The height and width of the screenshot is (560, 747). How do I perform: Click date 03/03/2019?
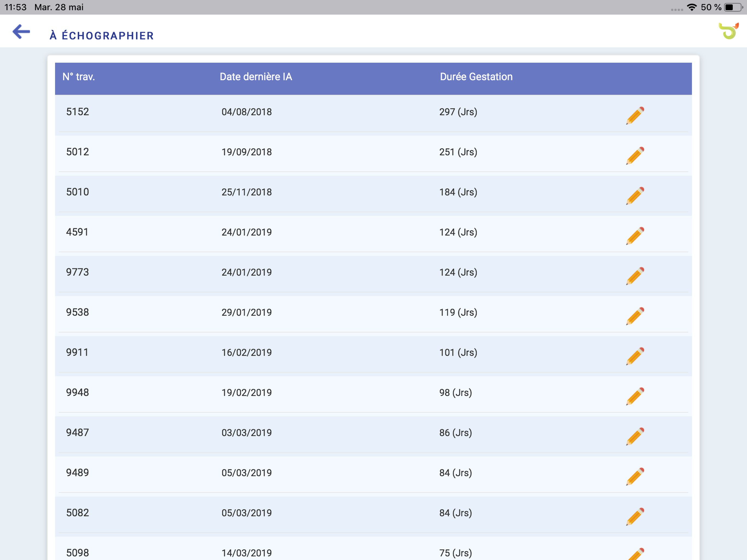247,433
